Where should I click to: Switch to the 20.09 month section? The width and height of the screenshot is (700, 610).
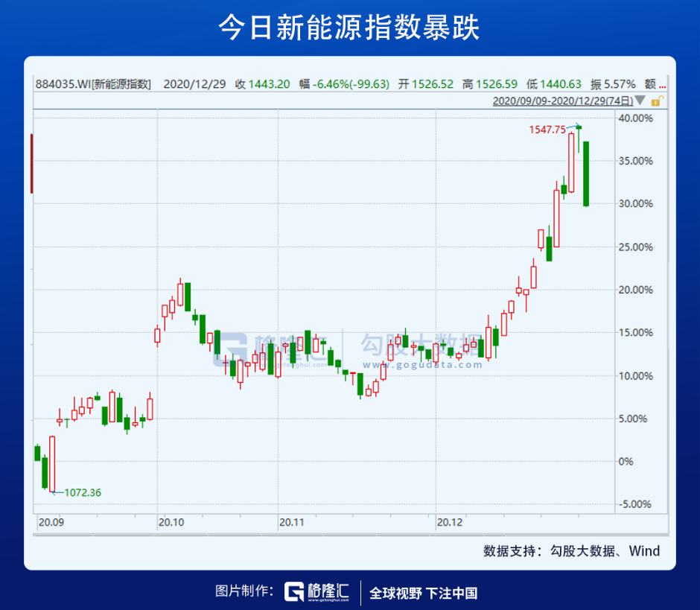(51, 523)
